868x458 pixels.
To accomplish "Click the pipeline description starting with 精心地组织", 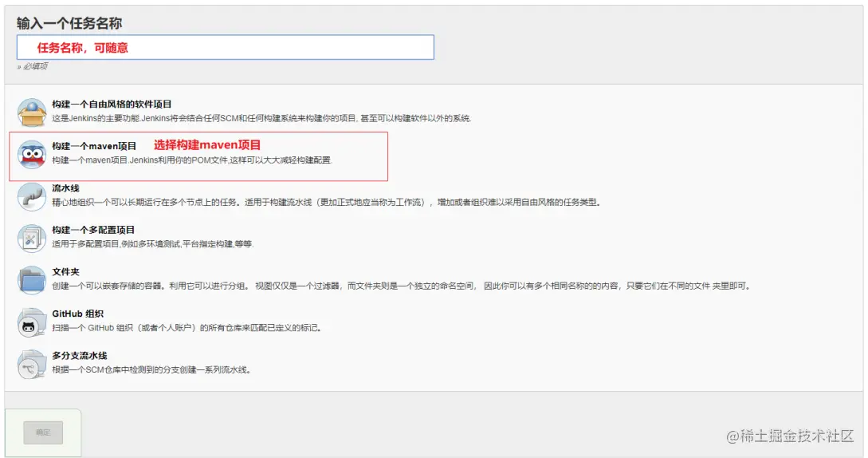I will point(327,203).
